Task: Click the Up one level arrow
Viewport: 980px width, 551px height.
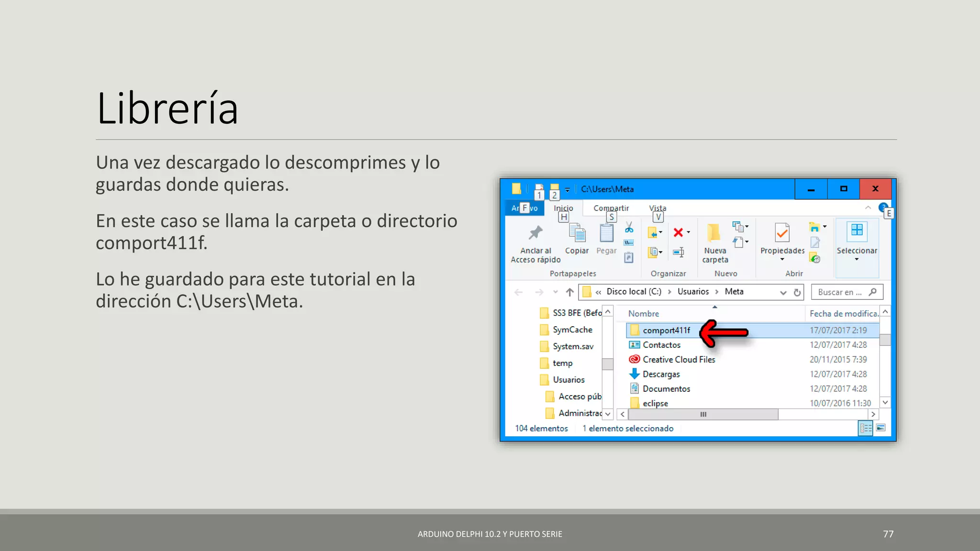Action: tap(569, 292)
